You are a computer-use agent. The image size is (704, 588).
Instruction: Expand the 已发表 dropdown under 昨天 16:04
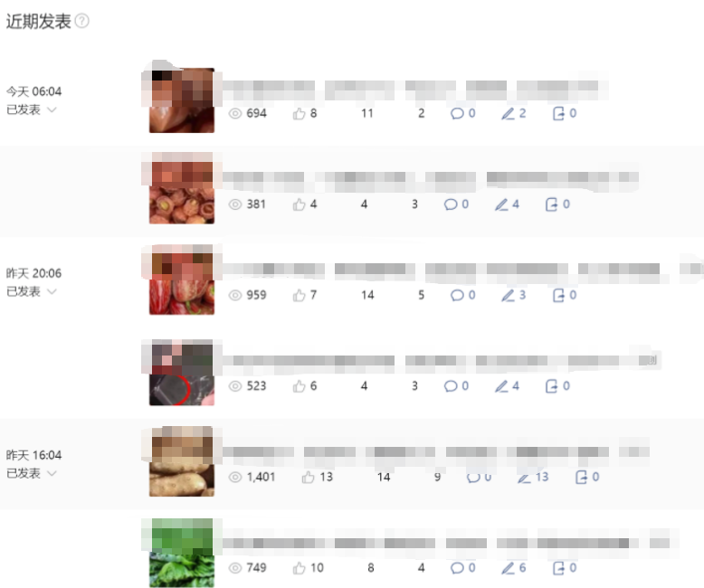click(x=52, y=473)
